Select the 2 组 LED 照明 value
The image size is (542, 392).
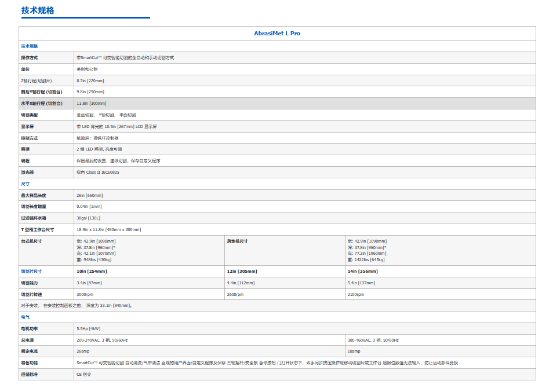point(99,149)
